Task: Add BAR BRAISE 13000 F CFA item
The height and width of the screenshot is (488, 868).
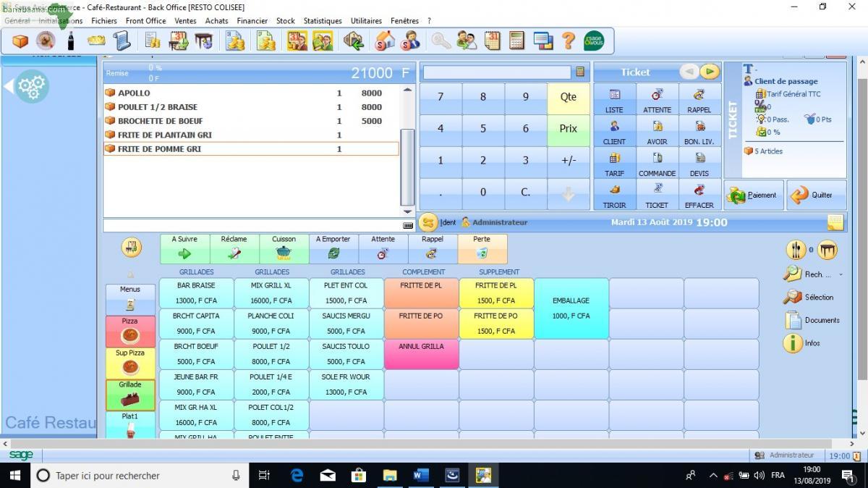Action: pos(196,293)
